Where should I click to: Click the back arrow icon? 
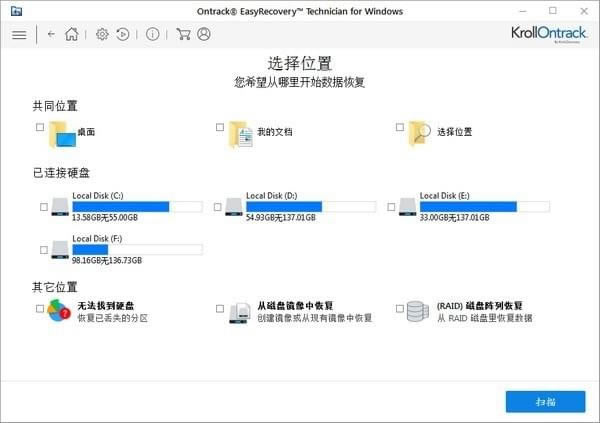click(x=51, y=34)
